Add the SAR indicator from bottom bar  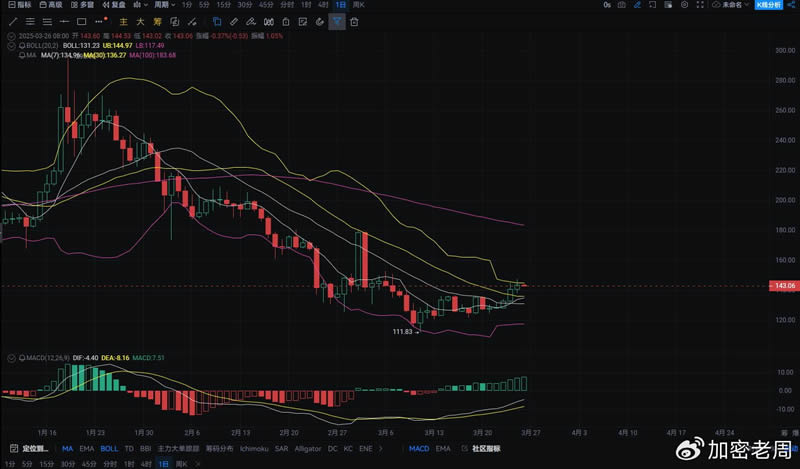281,449
